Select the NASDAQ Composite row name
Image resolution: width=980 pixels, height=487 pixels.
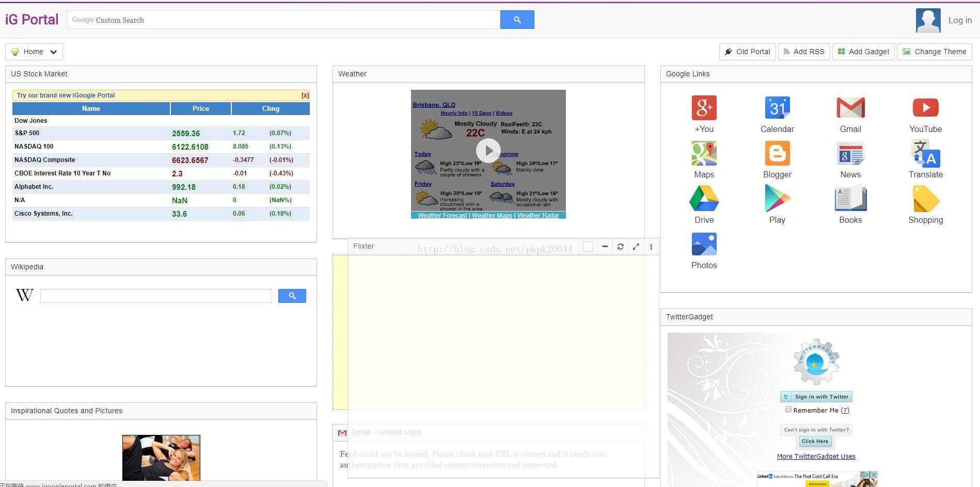(45, 160)
